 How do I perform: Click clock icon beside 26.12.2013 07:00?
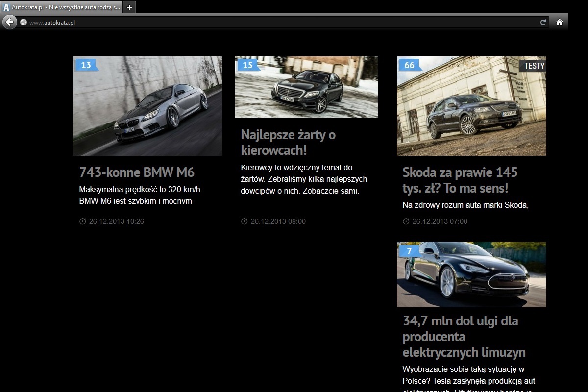[406, 221]
